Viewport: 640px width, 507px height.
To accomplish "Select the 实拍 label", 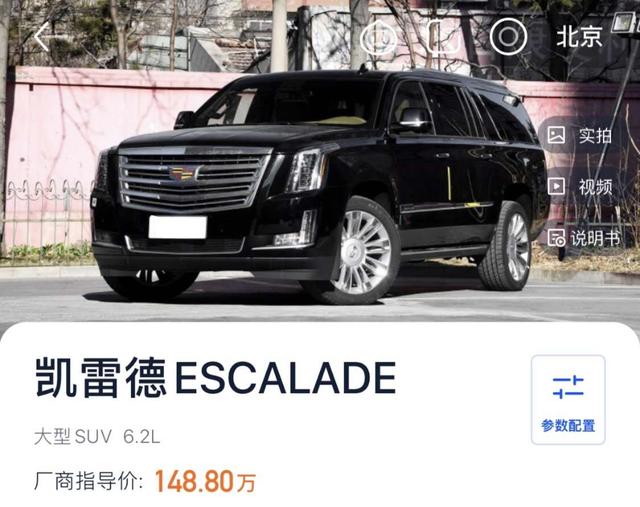I will tap(595, 135).
